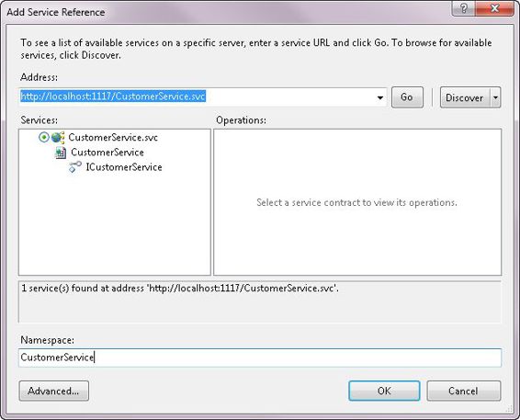Click the ICustomerService contract interface icon
The width and height of the screenshot is (520, 420).
click(75, 167)
